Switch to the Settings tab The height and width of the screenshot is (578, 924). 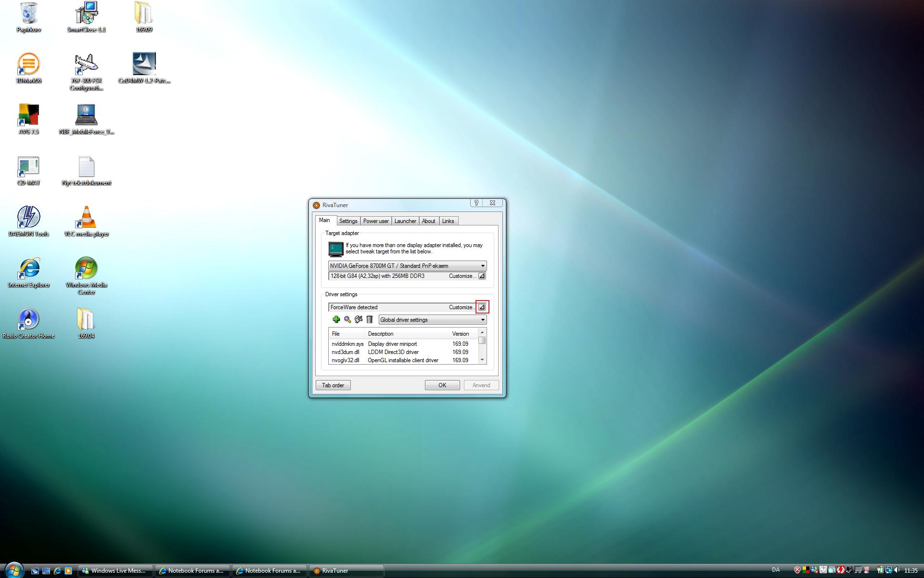click(x=348, y=221)
